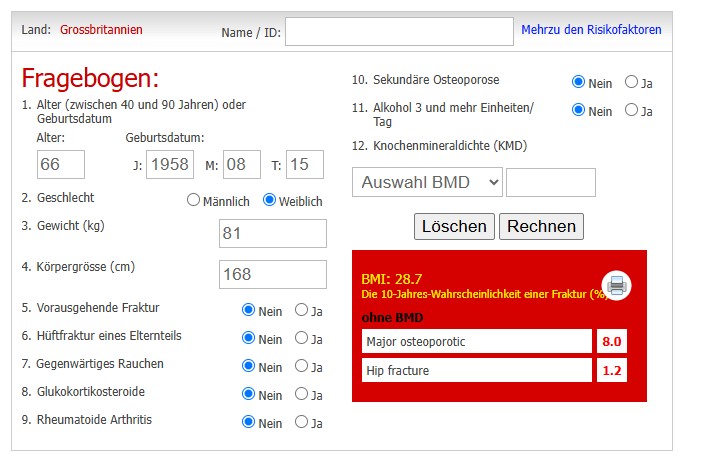Image resolution: width=708 pixels, height=464 pixels.
Task: Choose Nein for Gegenwärtiges Rauchen
Action: (248, 366)
